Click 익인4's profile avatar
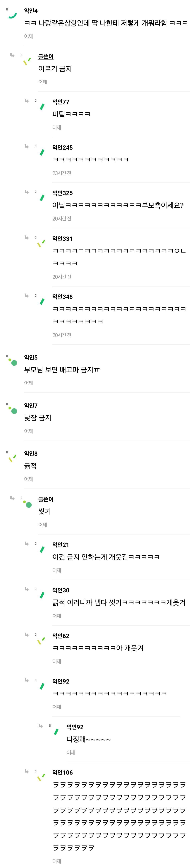Viewport: 194px width, 868px height. point(13,15)
